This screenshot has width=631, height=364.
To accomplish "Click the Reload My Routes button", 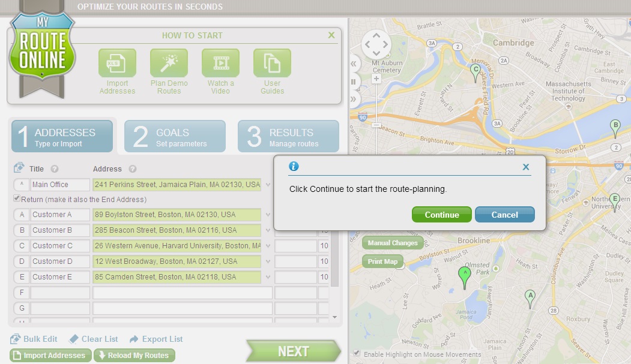I will (x=134, y=355).
